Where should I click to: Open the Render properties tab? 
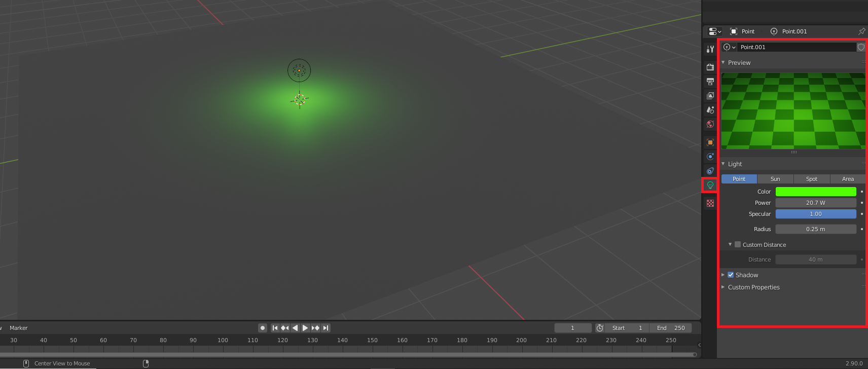pyautogui.click(x=710, y=67)
